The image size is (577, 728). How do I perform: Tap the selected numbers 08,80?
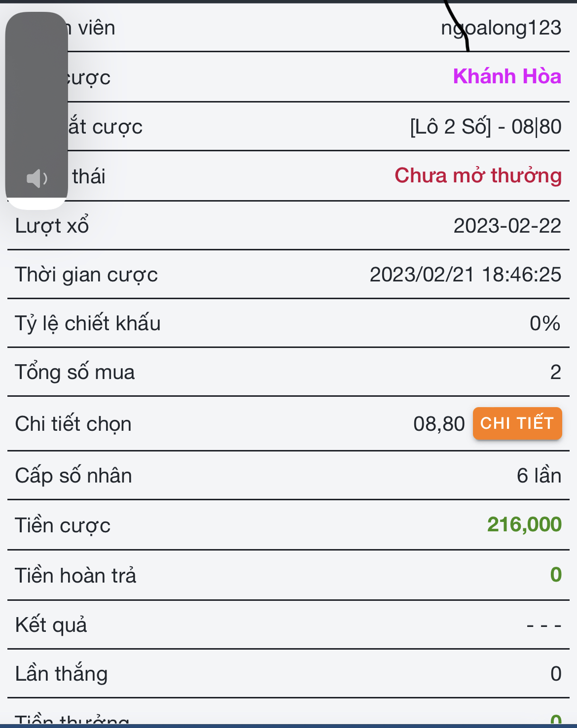(x=438, y=424)
